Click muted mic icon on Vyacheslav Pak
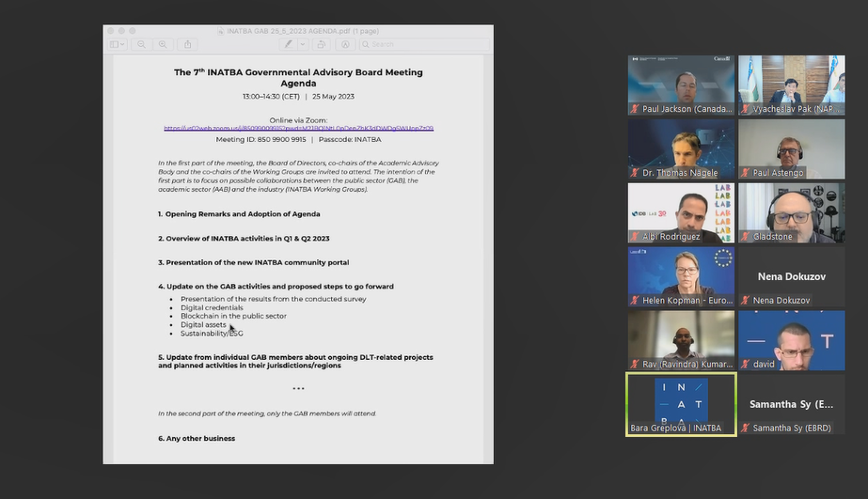 [x=746, y=109]
